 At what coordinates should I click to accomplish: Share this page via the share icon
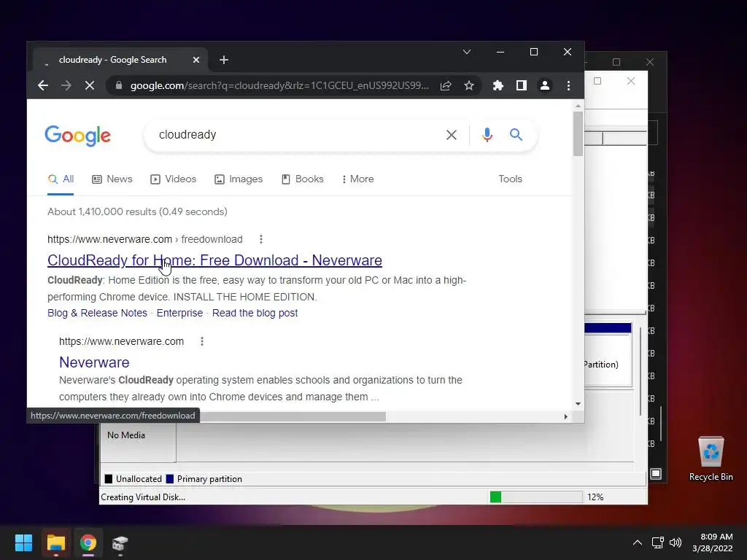(446, 86)
